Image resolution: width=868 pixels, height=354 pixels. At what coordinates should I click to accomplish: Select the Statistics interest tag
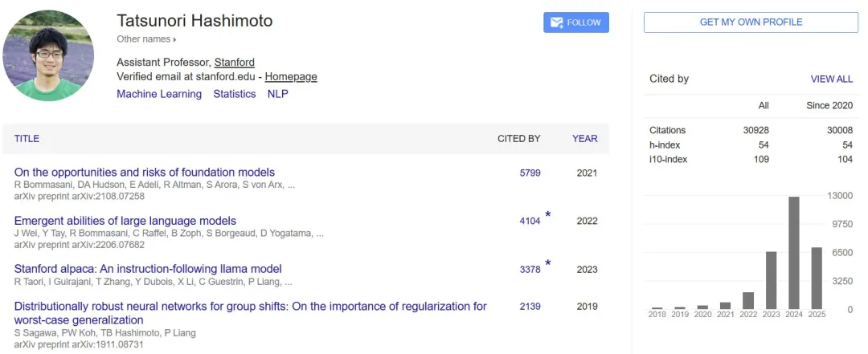click(235, 94)
